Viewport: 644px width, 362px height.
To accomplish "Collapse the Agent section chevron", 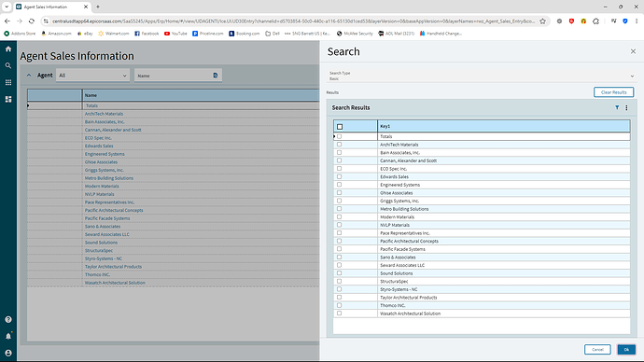I will [x=29, y=76].
